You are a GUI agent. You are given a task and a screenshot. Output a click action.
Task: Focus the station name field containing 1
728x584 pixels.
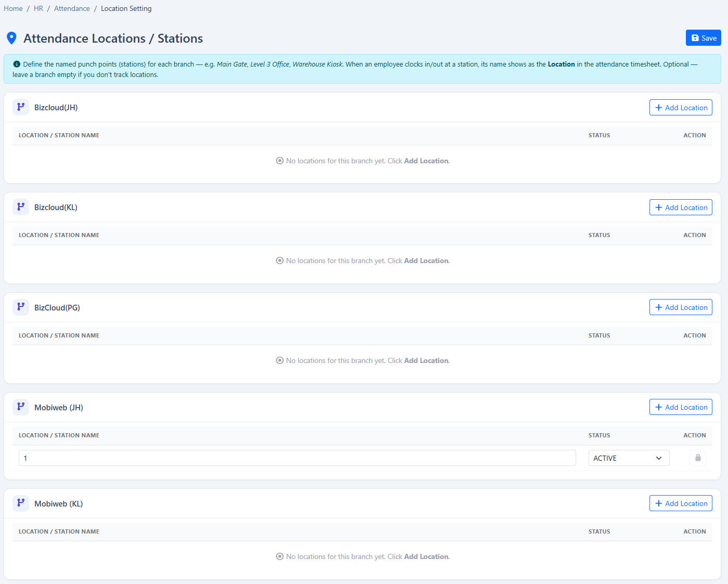(297, 458)
